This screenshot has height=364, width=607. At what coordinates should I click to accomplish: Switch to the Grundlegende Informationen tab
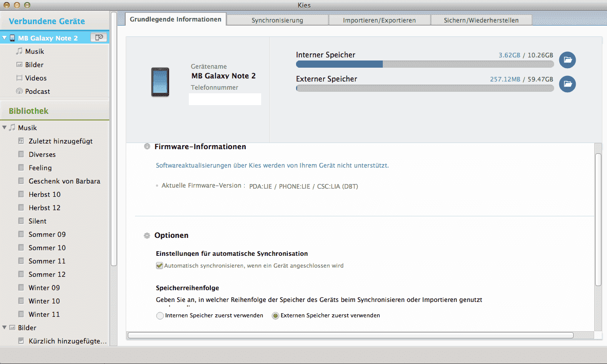(176, 19)
